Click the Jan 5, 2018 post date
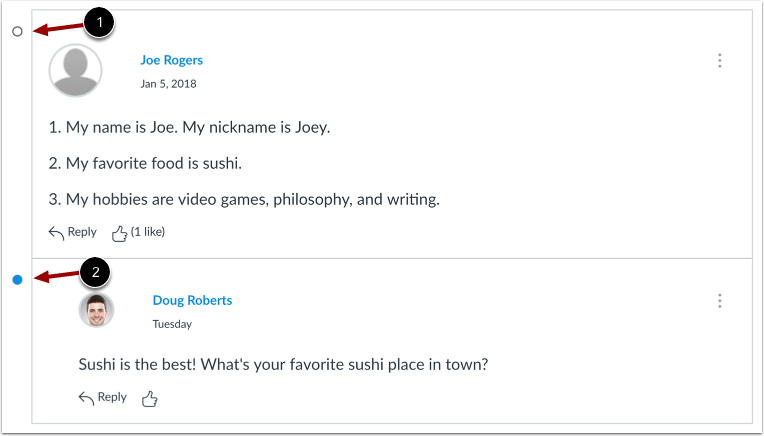Screen dimensions: 764x436 168,84
